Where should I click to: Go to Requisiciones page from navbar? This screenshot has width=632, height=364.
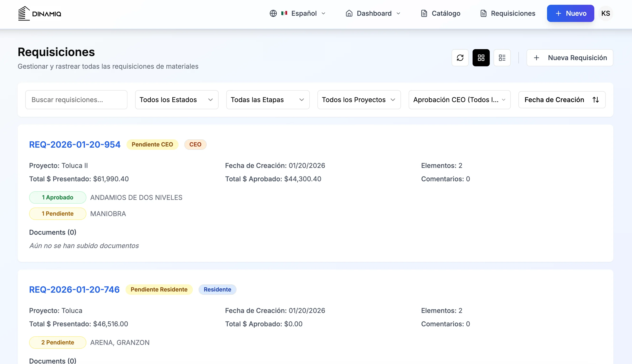[508, 13]
